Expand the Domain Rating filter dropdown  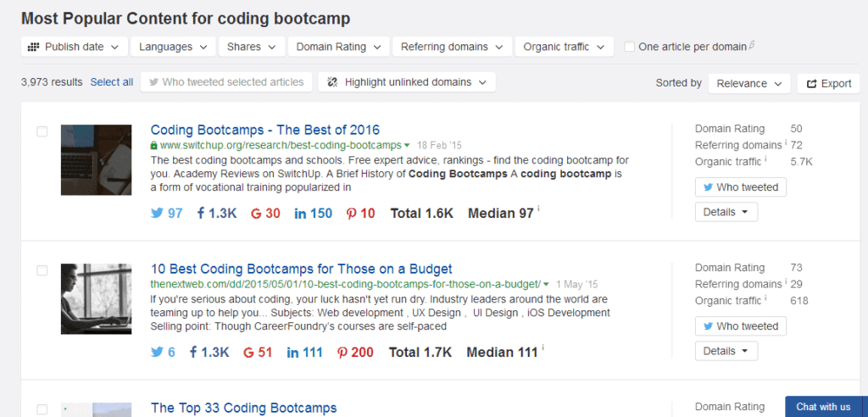(338, 47)
